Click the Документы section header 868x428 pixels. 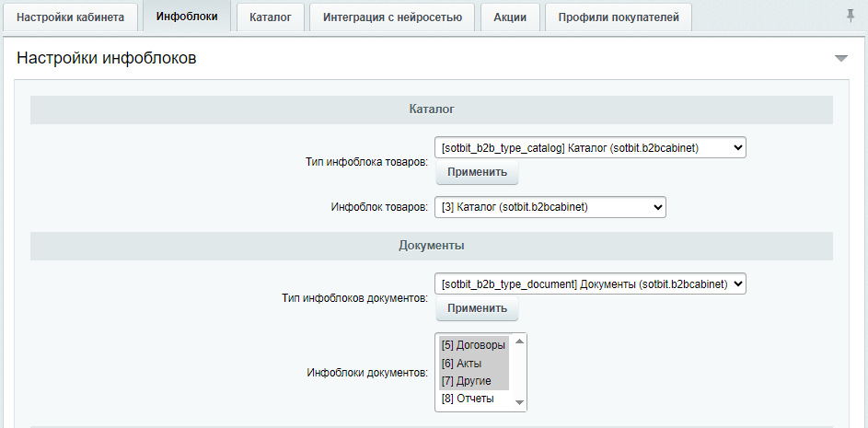click(x=432, y=246)
